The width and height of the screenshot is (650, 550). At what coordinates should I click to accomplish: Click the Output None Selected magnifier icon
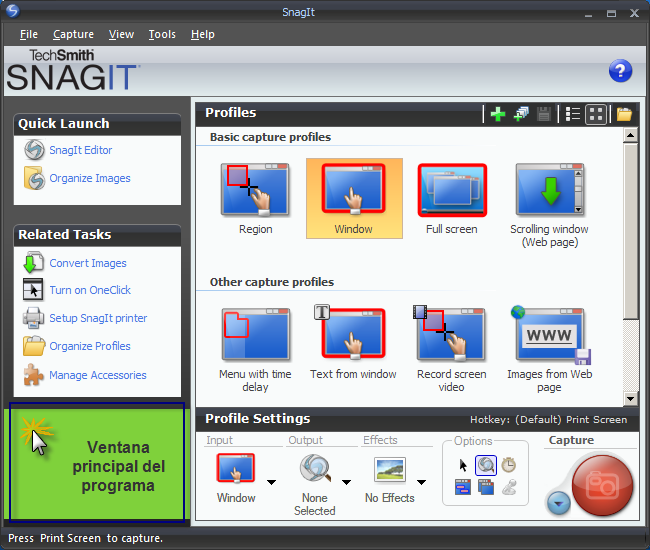(x=315, y=468)
